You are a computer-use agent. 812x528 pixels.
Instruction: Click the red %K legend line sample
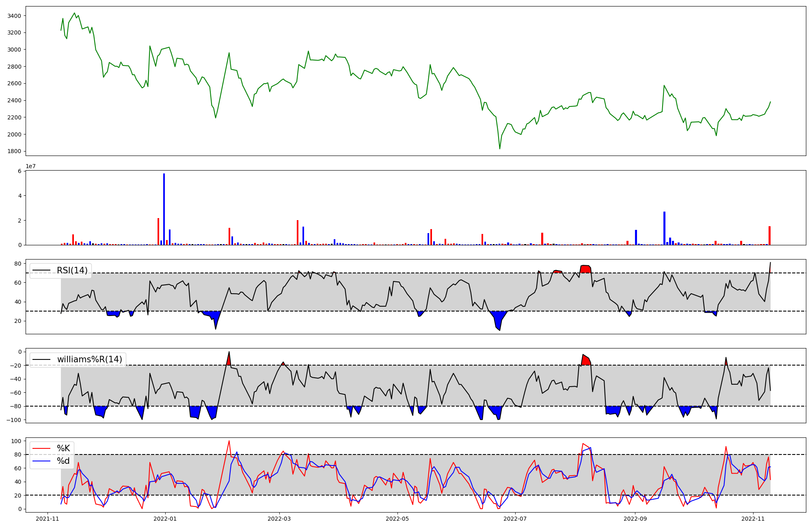pos(41,448)
